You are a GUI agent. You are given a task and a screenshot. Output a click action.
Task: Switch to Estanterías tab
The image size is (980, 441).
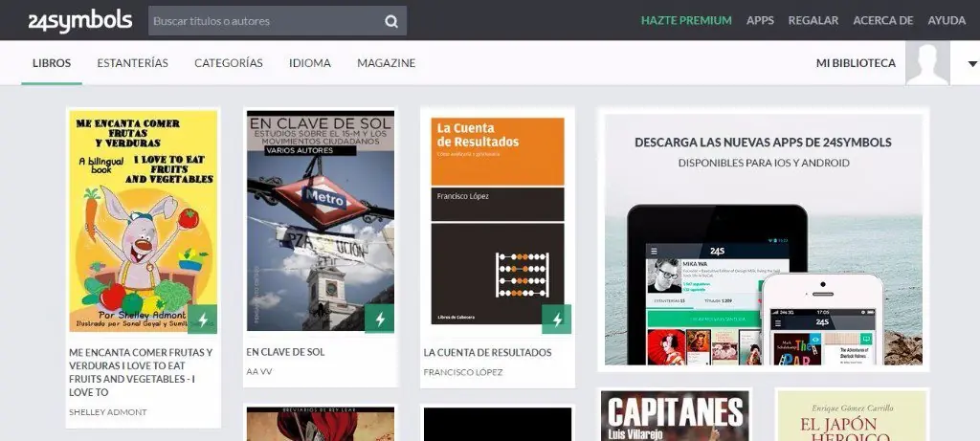tap(132, 63)
